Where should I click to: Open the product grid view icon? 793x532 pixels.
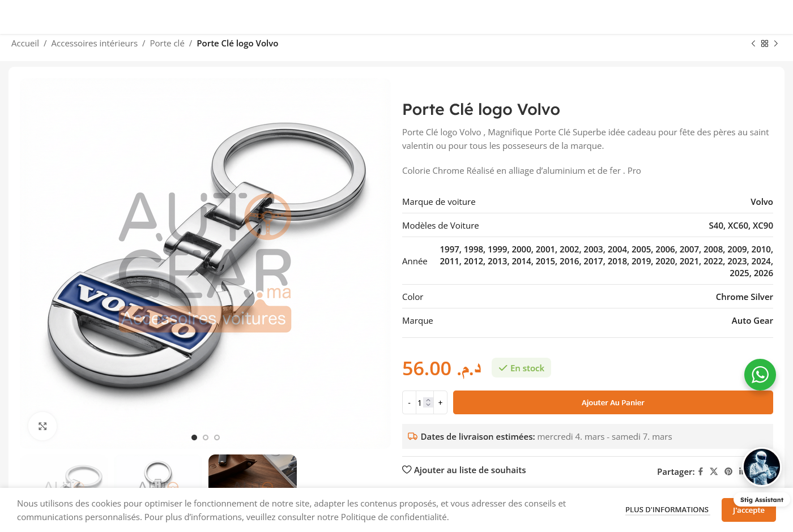[765, 44]
